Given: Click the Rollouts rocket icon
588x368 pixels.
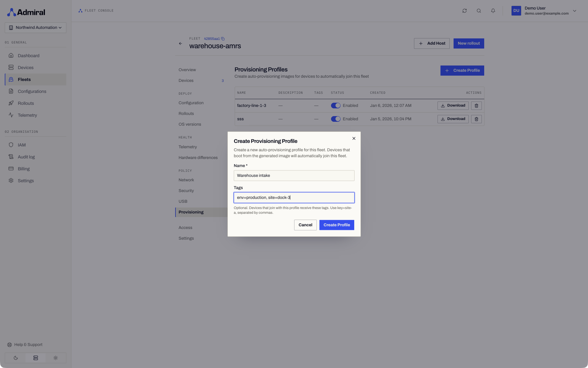Looking at the screenshot, I should click(11, 103).
